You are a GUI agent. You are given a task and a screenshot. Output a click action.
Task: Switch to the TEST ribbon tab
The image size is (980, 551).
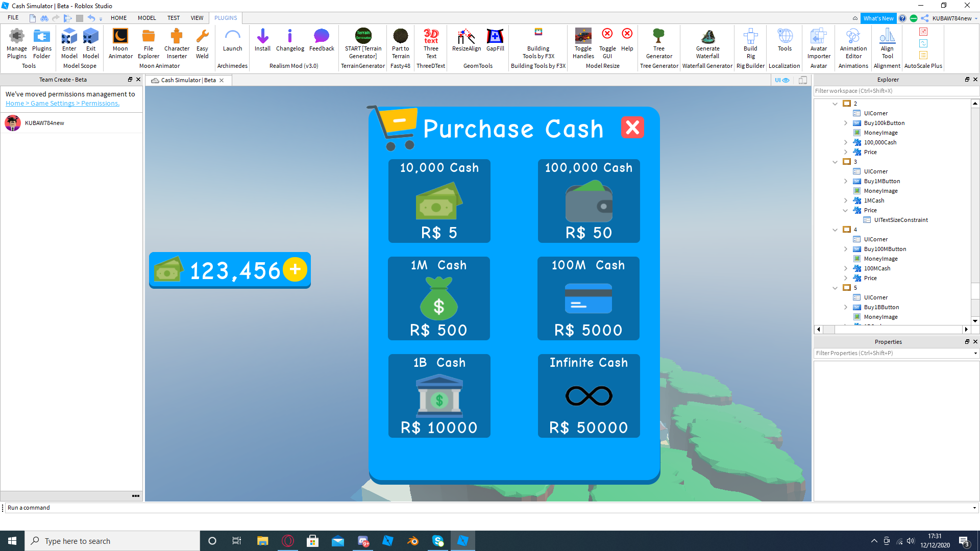174,18
